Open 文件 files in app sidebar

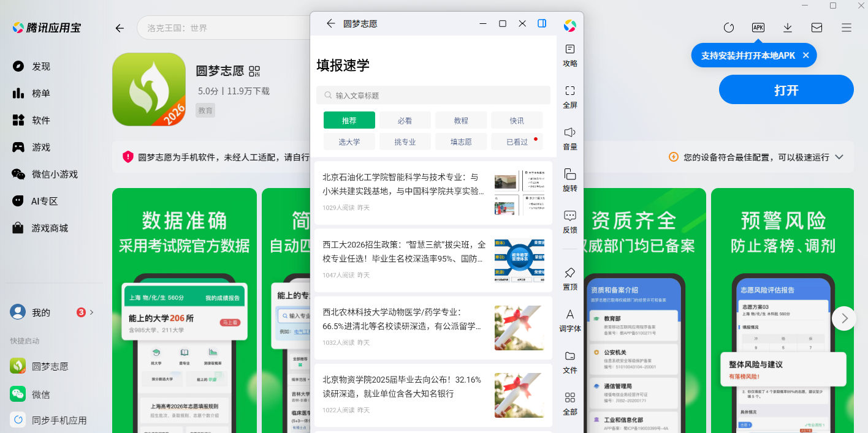pyautogui.click(x=570, y=362)
